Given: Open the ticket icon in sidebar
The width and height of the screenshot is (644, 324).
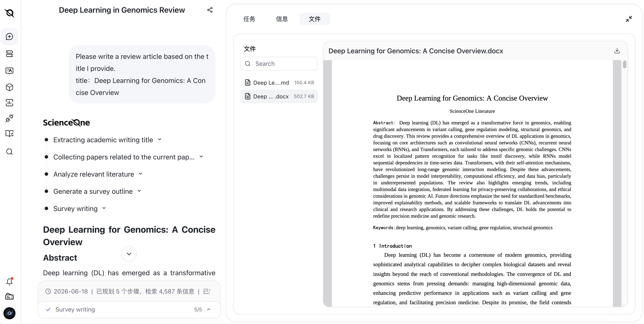Looking at the screenshot, I should click(9, 296).
